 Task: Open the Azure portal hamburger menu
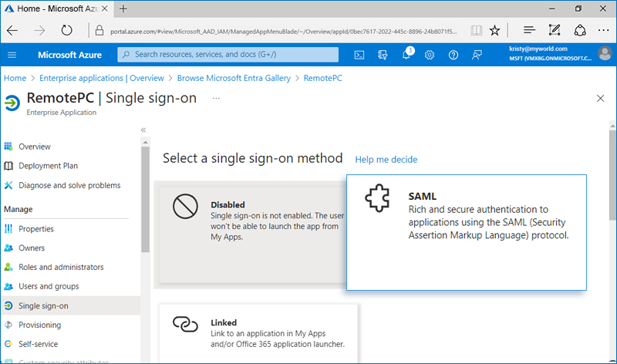pos(12,55)
